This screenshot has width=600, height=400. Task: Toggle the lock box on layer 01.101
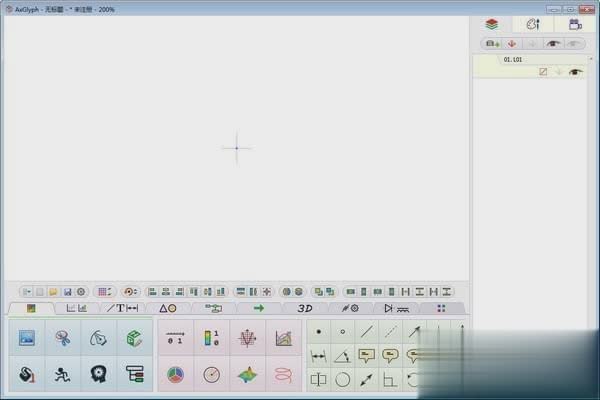[544, 72]
